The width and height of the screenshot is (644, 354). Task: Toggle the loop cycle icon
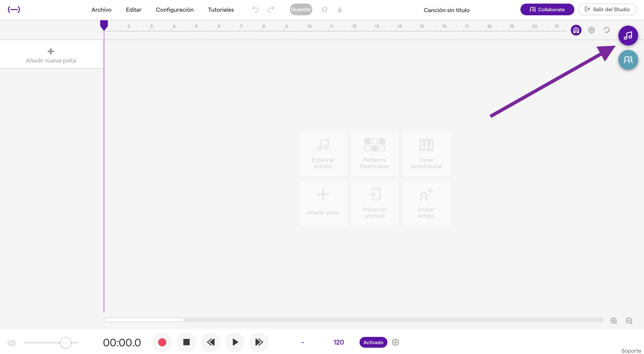point(606,30)
